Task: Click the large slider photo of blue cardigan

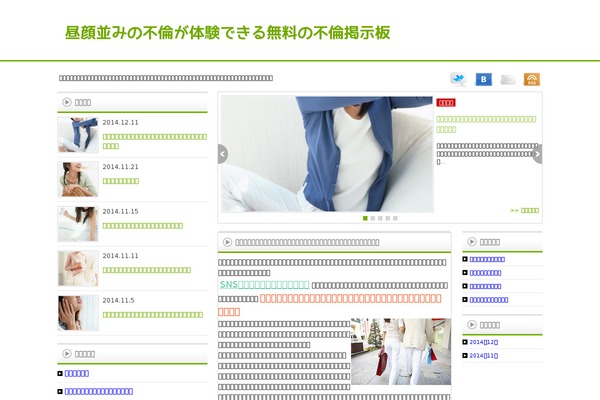Action: (x=327, y=154)
